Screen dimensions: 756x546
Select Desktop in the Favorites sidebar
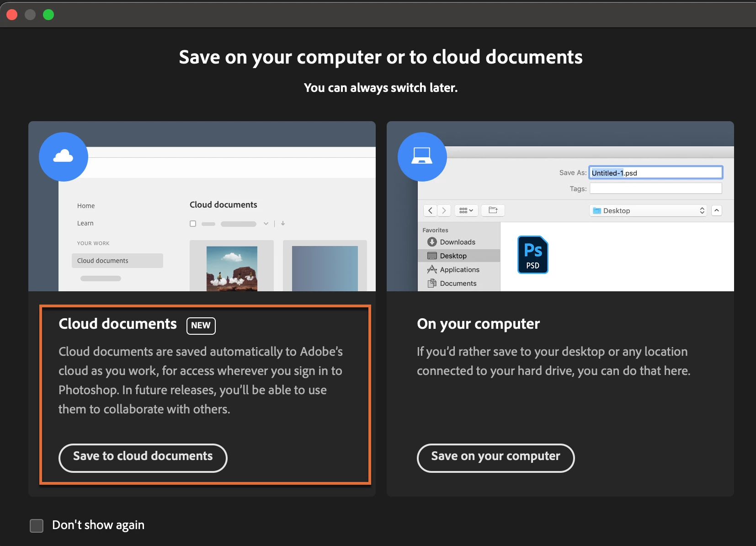click(459, 256)
